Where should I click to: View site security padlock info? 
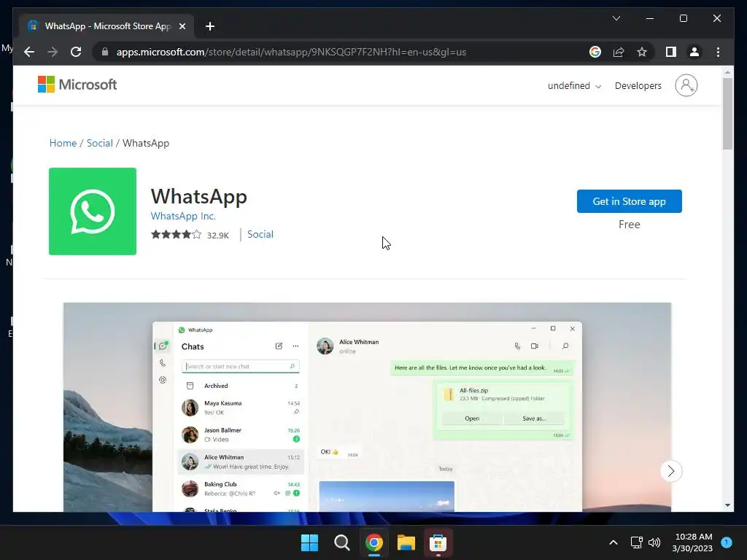[105, 52]
